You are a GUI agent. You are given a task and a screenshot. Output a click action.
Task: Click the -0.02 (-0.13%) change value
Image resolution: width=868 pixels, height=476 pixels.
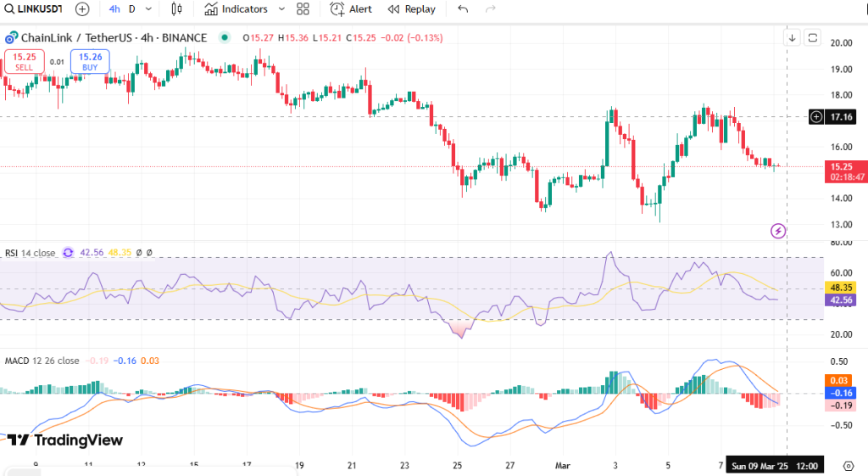point(414,37)
